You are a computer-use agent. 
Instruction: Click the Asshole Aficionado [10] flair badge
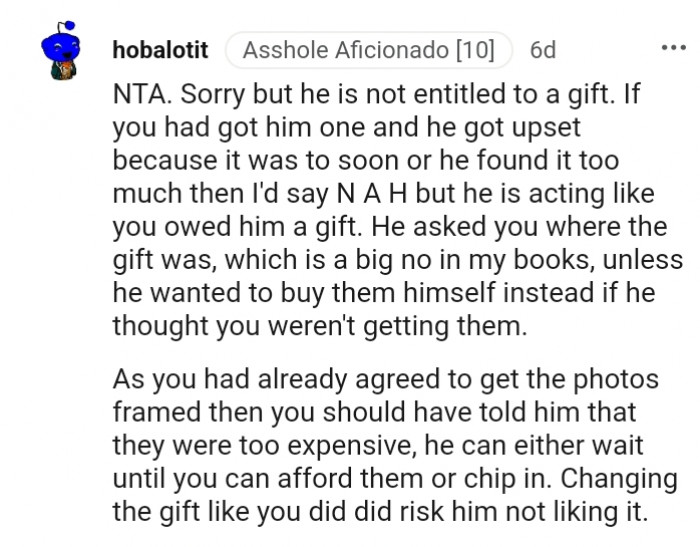[369, 49]
